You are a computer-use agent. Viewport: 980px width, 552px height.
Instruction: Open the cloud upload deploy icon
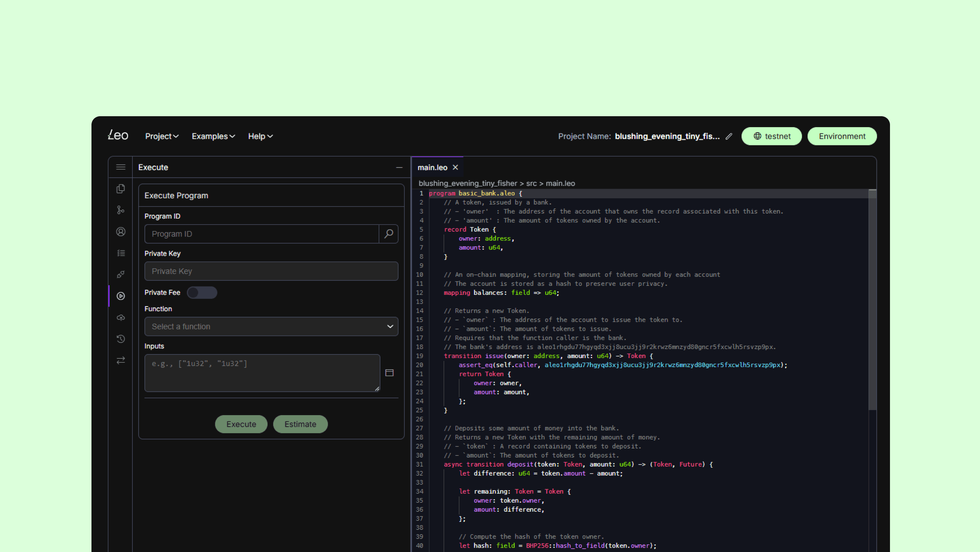coord(121,317)
